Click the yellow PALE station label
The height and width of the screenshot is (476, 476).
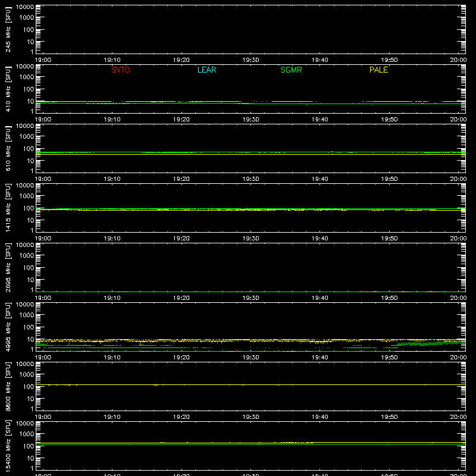pos(378,70)
